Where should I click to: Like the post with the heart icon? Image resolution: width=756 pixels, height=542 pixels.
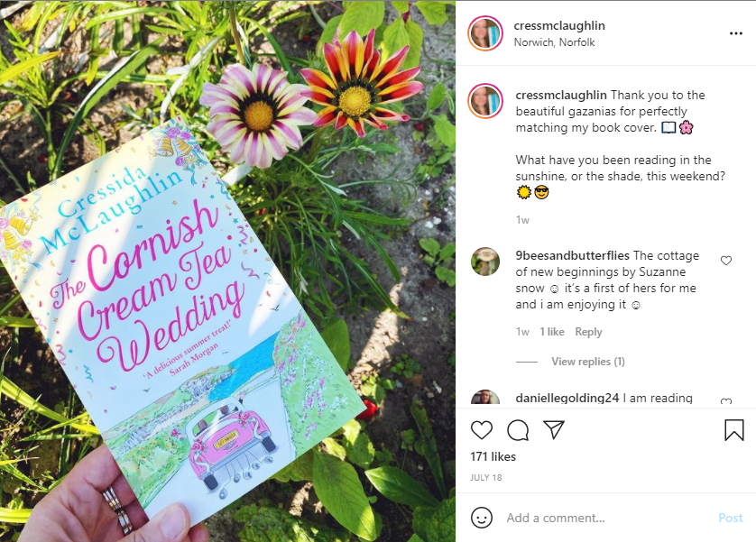pyautogui.click(x=481, y=430)
